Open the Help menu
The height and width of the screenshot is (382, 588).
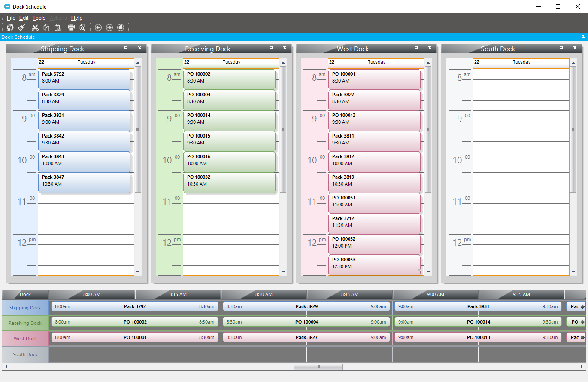77,18
